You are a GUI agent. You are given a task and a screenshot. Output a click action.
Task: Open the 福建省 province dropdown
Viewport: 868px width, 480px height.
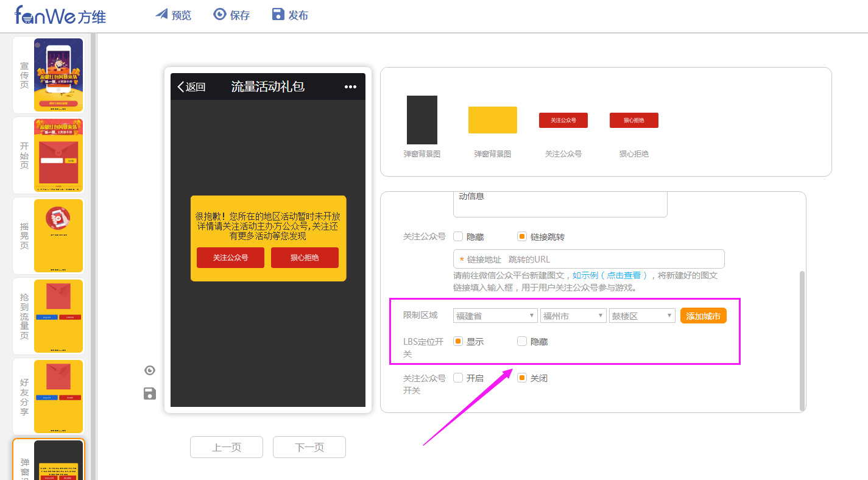point(495,316)
